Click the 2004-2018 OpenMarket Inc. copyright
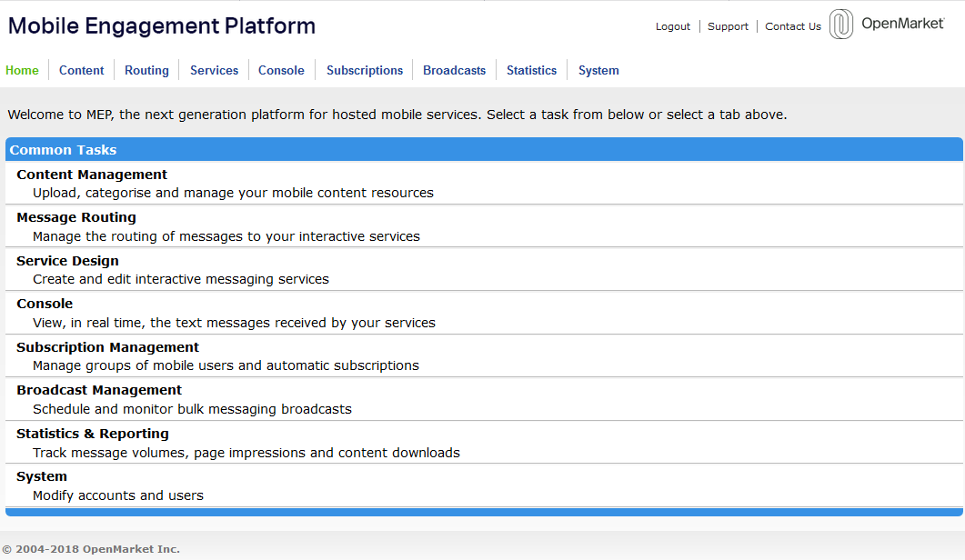The height and width of the screenshot is (560, 965). coord(91,549)
